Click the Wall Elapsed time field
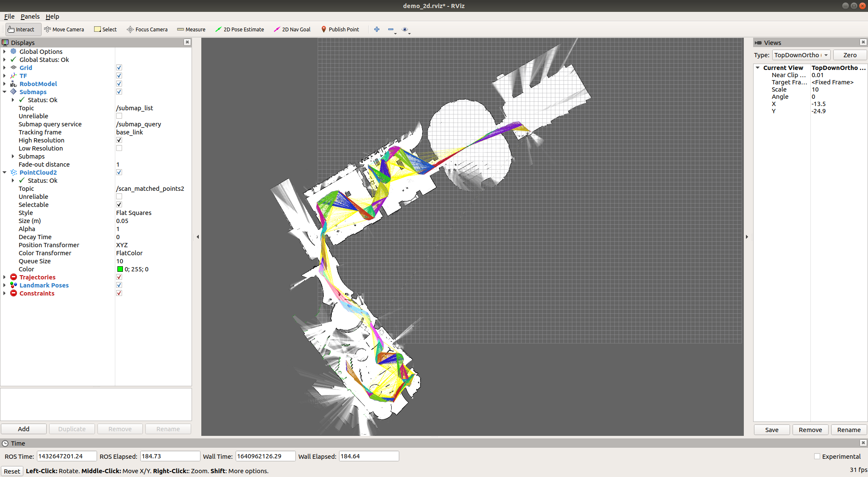 pyautogui.click(x=368, y=456)
